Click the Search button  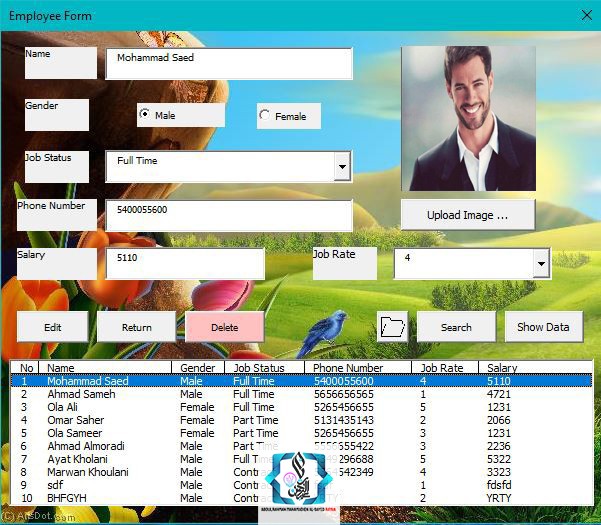click(456, 327)
